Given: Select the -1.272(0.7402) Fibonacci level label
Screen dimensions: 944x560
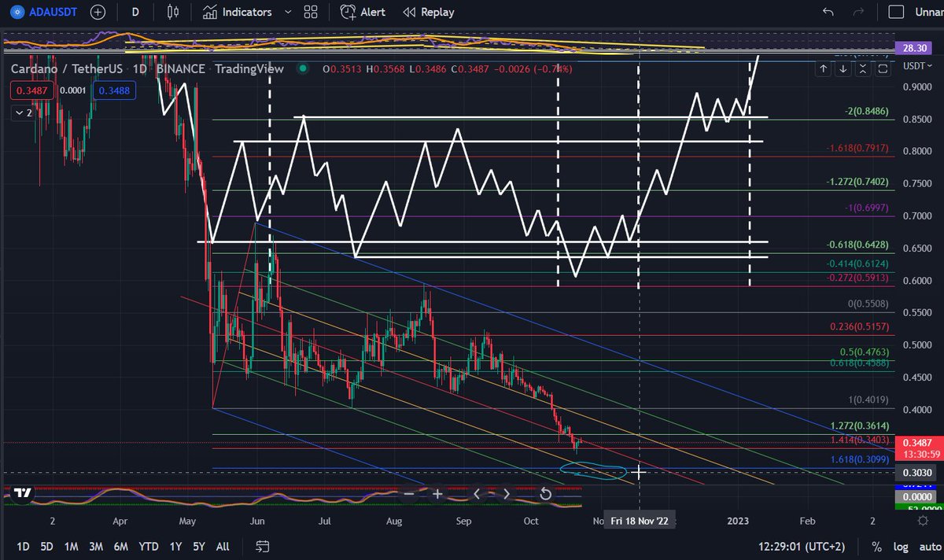Looking at the screenshot, I should [857, 182].
